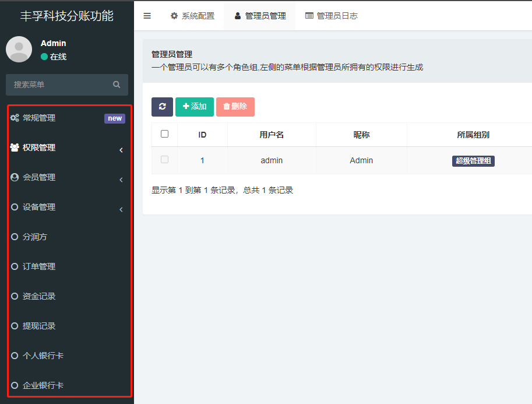Click the 所属组别 column header
The width and height of the screenshot is (532, 404).
pos(473,135)
